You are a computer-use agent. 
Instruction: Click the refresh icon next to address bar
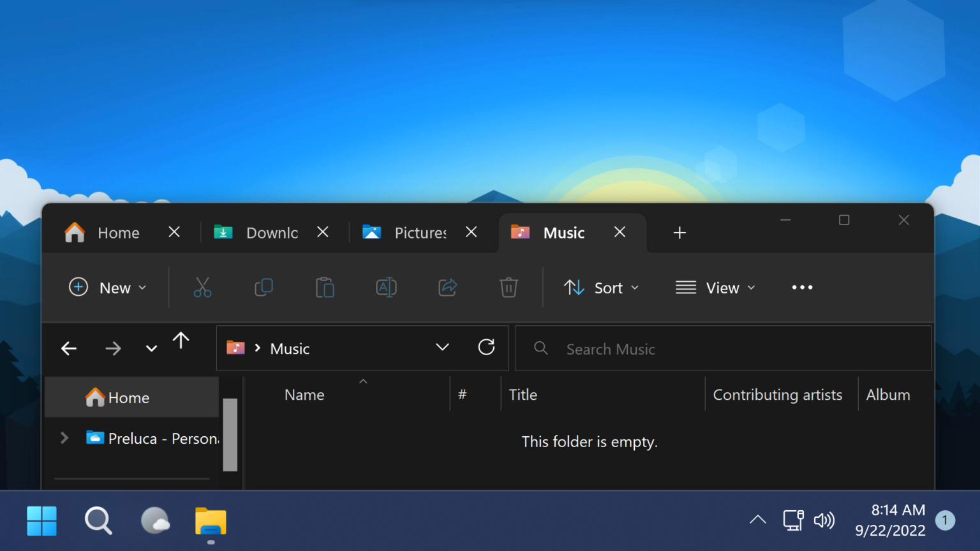coord(486,348)
